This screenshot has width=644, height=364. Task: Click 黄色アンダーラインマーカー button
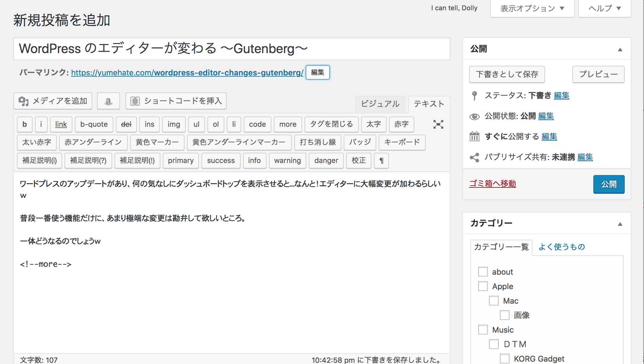pyautogui.click(x=239, y=142)
